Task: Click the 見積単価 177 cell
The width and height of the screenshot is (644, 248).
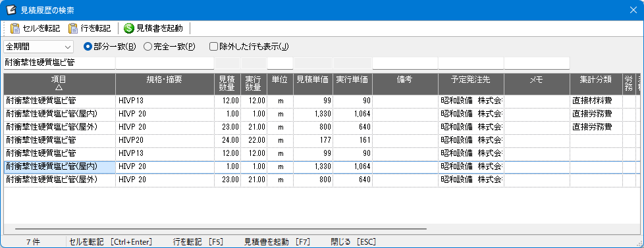Action: [x=313, y=140]
